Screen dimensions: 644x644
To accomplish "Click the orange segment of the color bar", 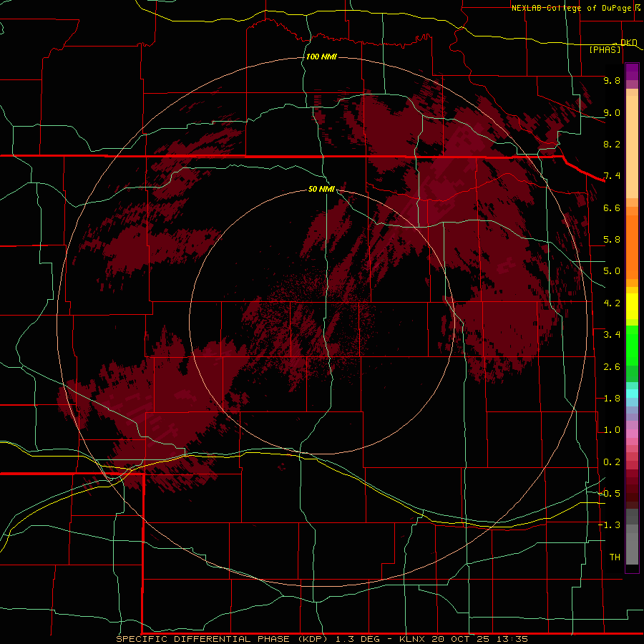I will pyautogui.click(x=632, y=243).
